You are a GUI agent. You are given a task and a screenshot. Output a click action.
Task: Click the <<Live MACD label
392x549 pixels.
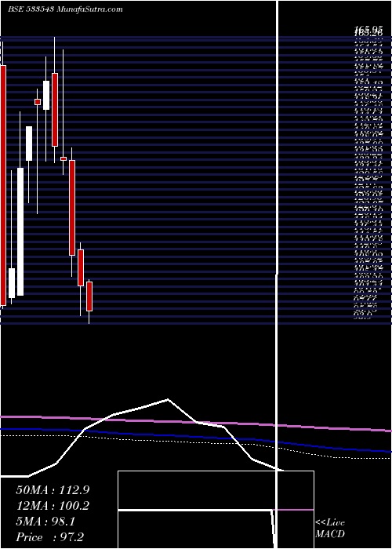[330, 529]
